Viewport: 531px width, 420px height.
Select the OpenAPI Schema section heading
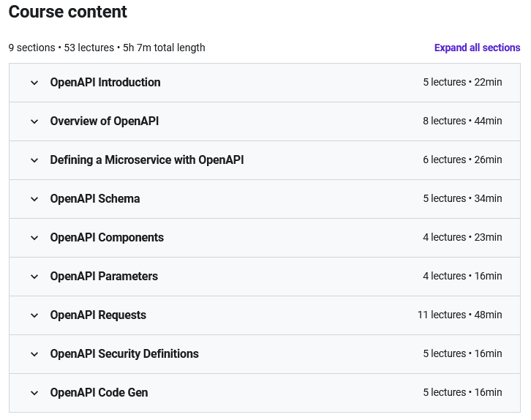click(95, 199)
